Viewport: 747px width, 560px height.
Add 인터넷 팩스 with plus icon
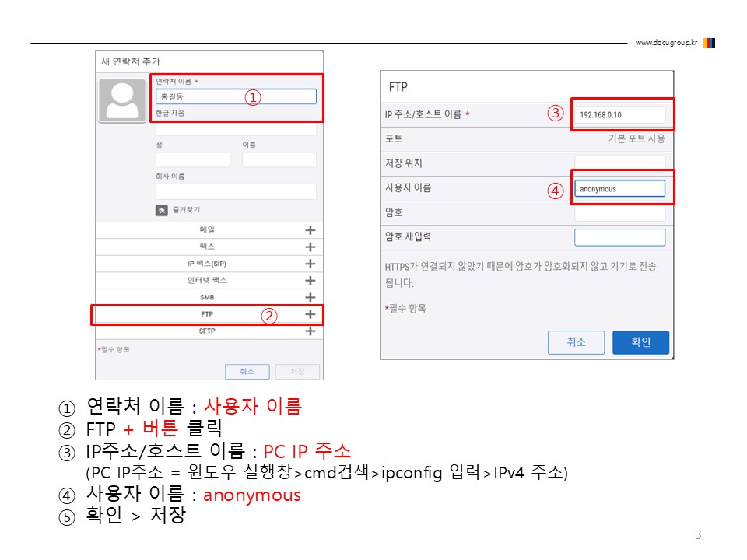pos(310,281)
